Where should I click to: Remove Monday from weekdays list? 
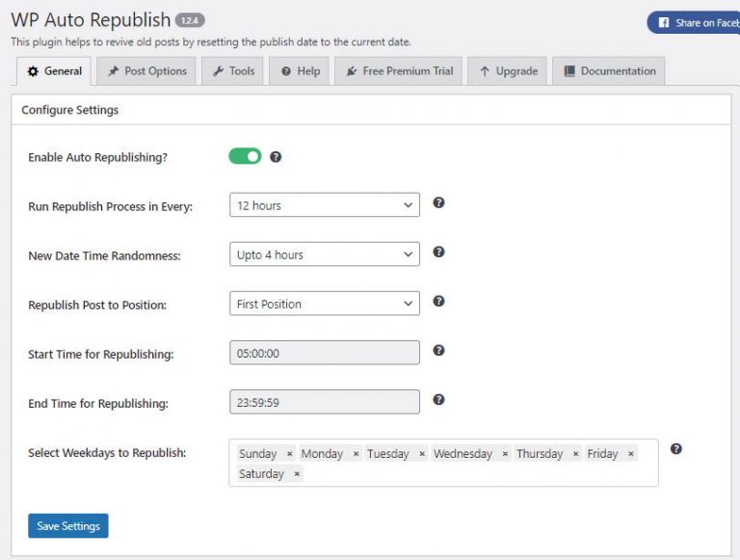point(356,454)
